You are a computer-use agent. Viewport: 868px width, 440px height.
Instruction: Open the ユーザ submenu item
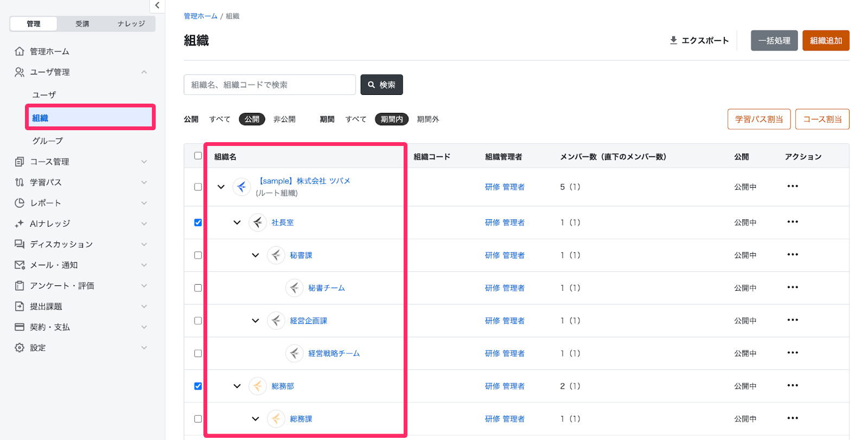[44, 95]
